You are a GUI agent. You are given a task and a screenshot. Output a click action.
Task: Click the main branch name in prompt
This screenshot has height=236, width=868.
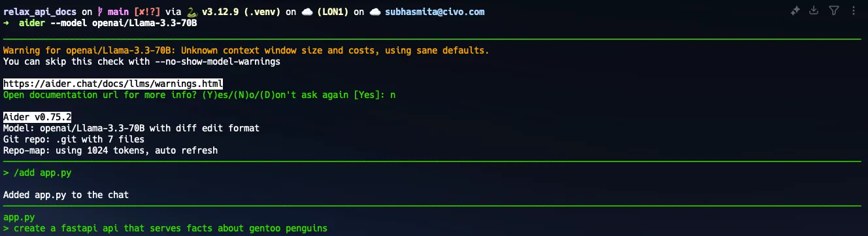(x=118, y=12)
